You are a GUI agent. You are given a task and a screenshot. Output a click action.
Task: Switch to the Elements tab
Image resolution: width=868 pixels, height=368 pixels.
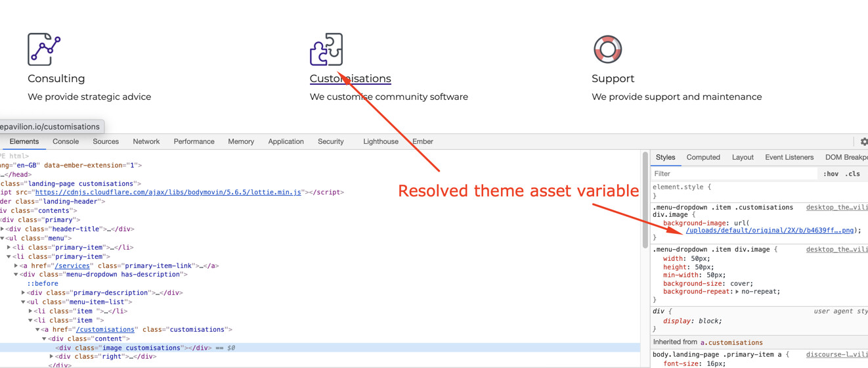tap(24, 141)
